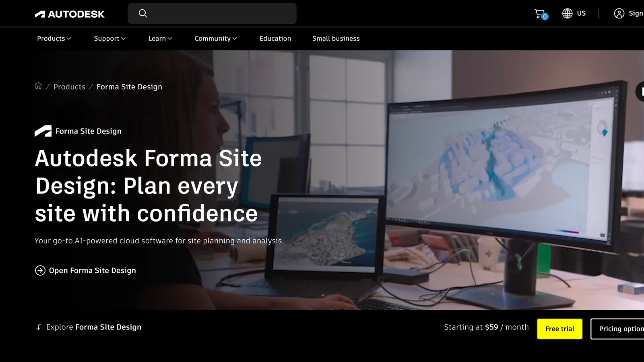
Task: Expand the Learn dropdown menu
Action: coord(160,39)
